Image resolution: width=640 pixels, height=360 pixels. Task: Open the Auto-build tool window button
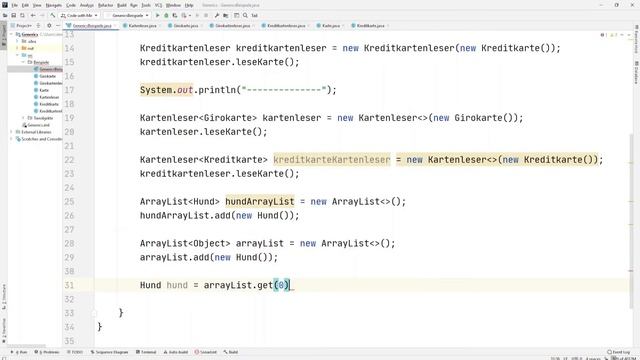(x=176, y=352)
